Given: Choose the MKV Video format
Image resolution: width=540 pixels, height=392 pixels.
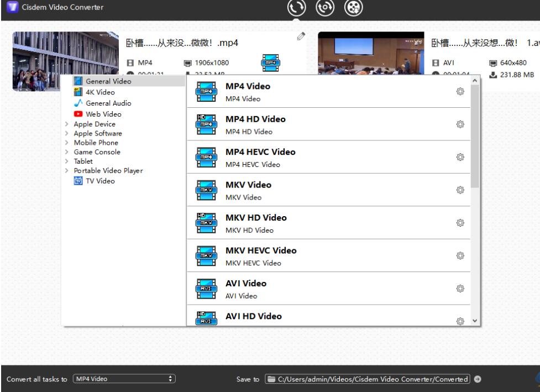Looking at the screenshot, I should coord(328,190).
